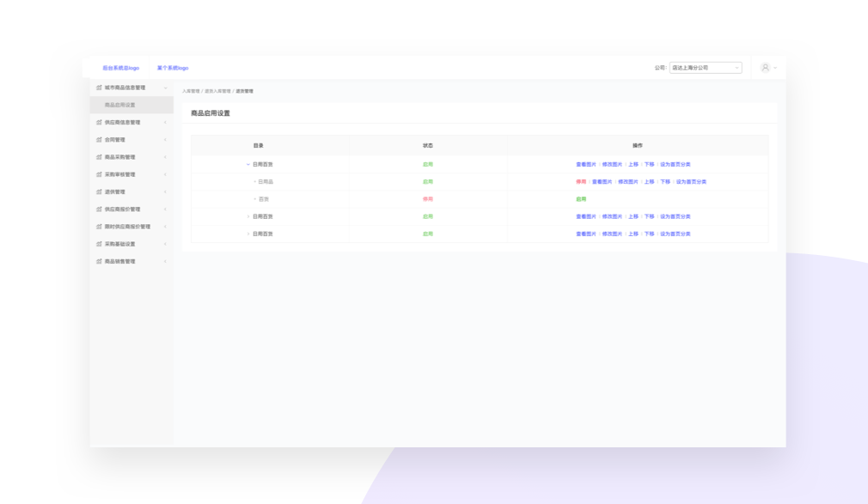Screen dimensions: 868x504
Task: Click 退货入库管理 in the breadcrumb
Action: (x=217, y=91)
